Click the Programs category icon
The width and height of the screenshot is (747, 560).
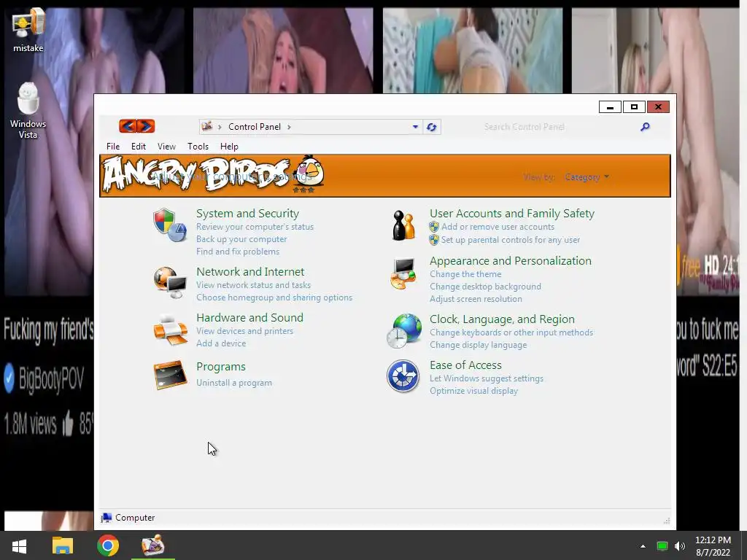170,375
